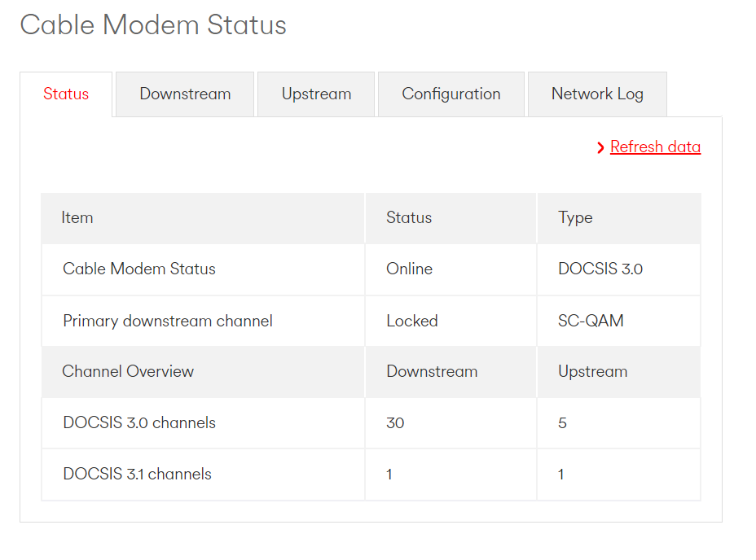Open the Configuration tab

[451, 94]
